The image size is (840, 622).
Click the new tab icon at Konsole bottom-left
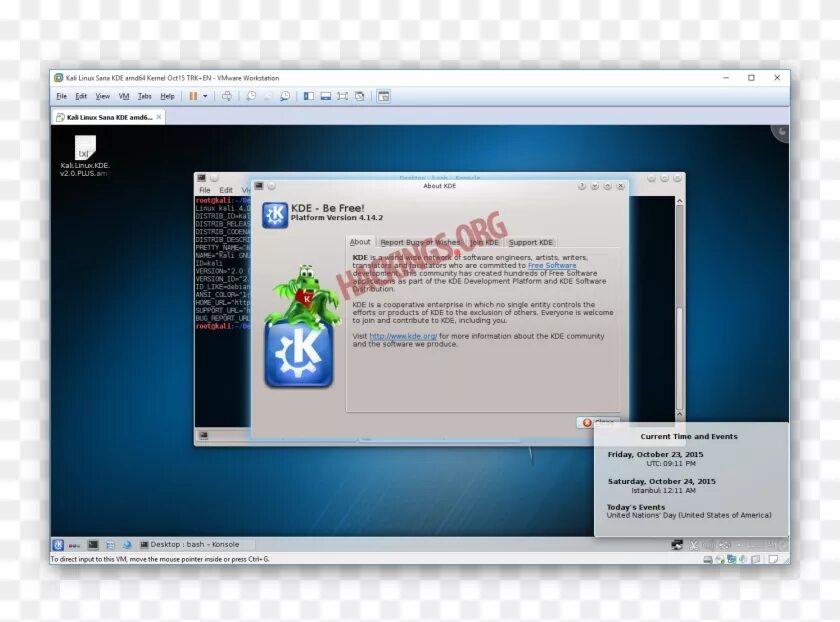[x=204, y=436]
